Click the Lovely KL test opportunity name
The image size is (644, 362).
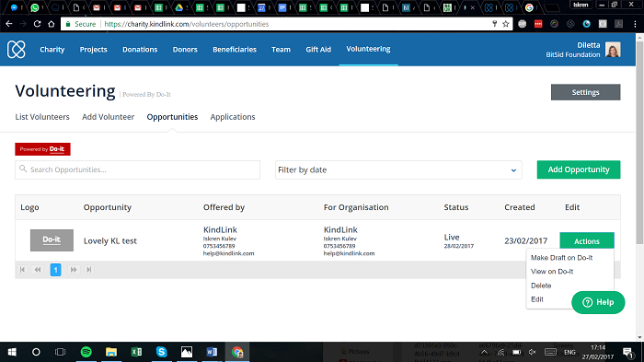[110, 241]
